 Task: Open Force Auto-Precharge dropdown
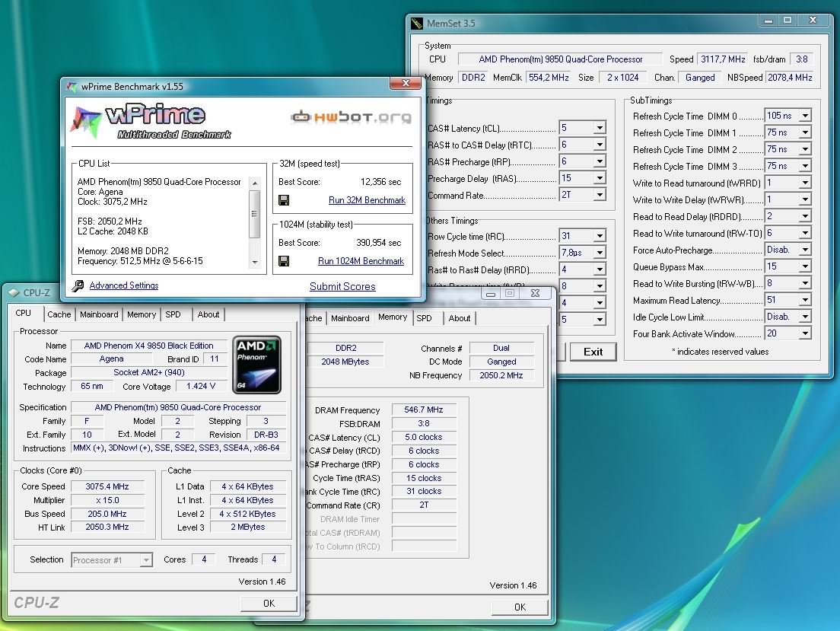(805, 250)
